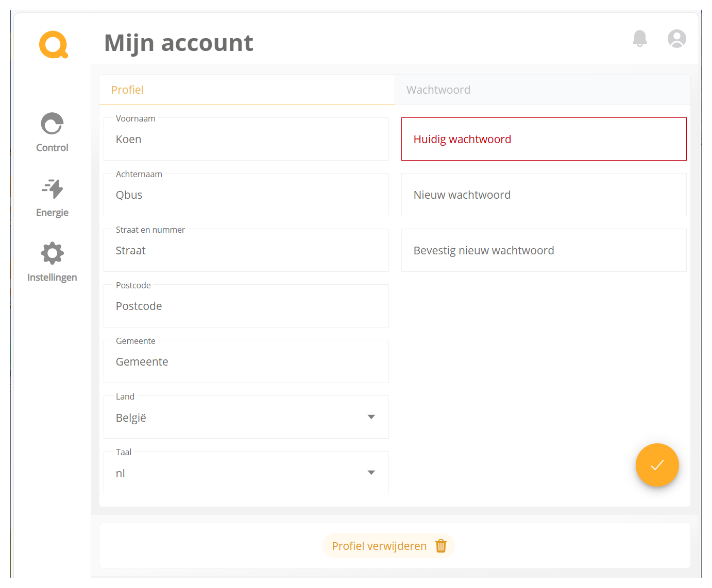712x588 pixels.
Task: Click the Huidig wachtwoord field
Action: (x=544, y=139)
